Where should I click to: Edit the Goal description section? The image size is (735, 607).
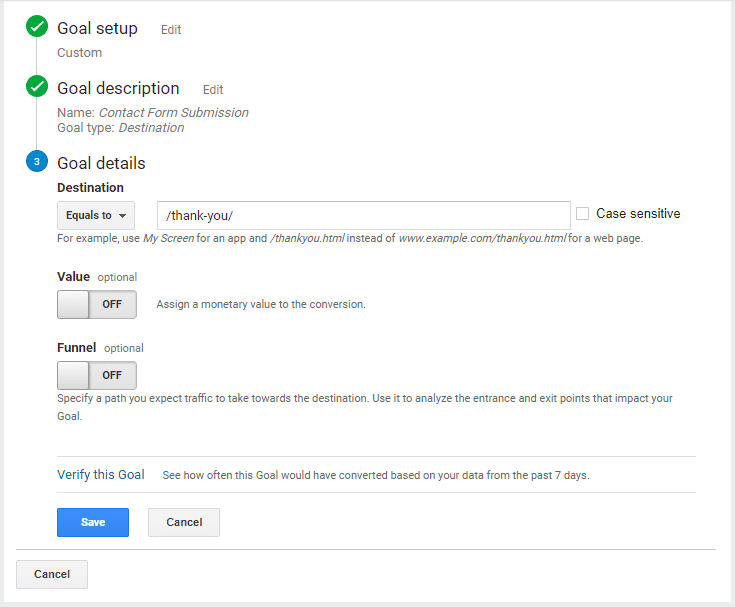click(213, 90)
